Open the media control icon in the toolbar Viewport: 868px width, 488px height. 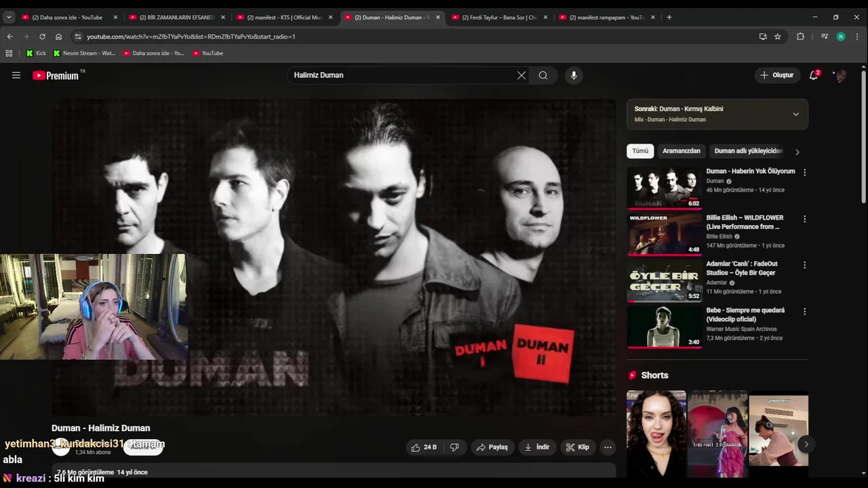pyautogui.click(x=825, y=37)
